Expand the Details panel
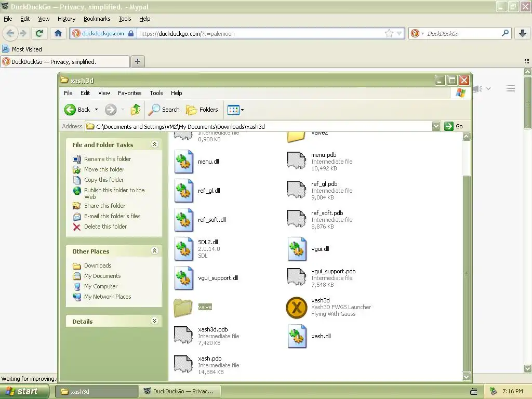This screenshot has width=532, height=399. coord(154,321)
